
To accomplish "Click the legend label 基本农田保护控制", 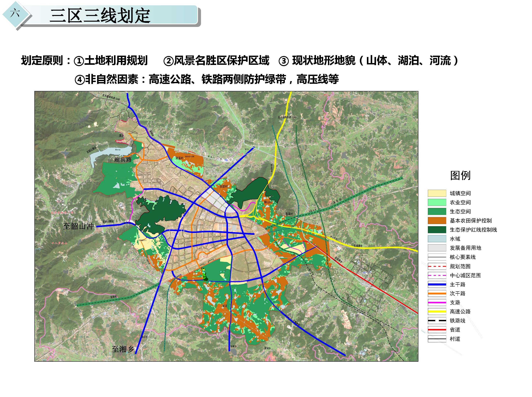I will [x=471, y=221].
